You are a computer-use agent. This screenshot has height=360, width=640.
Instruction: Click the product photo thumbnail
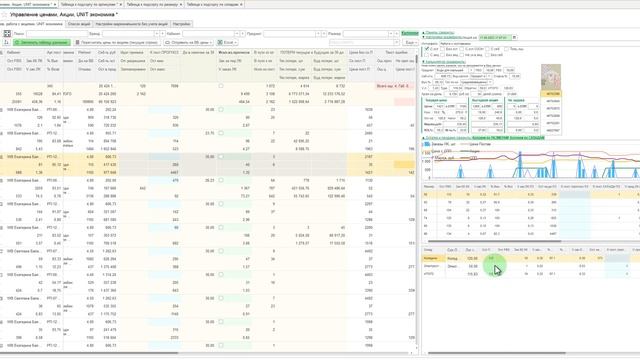[551, 77]
